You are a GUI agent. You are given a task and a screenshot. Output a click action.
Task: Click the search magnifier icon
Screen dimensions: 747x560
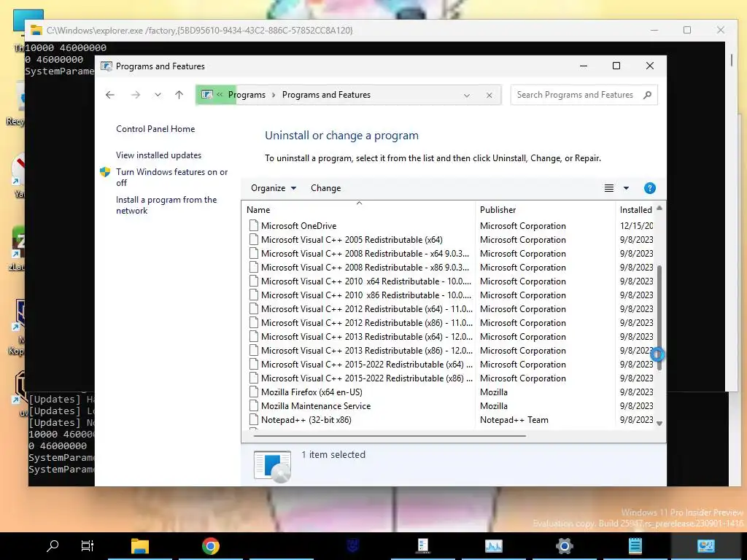647,95
